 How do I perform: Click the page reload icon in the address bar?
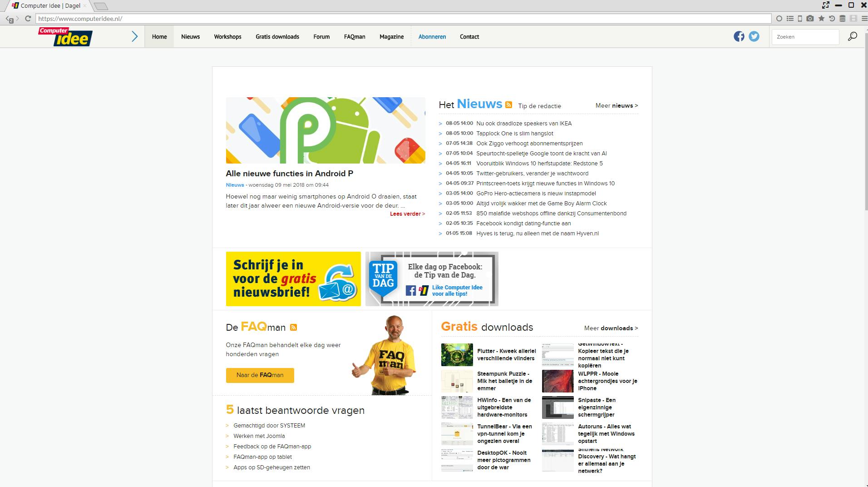coord(28,19)
